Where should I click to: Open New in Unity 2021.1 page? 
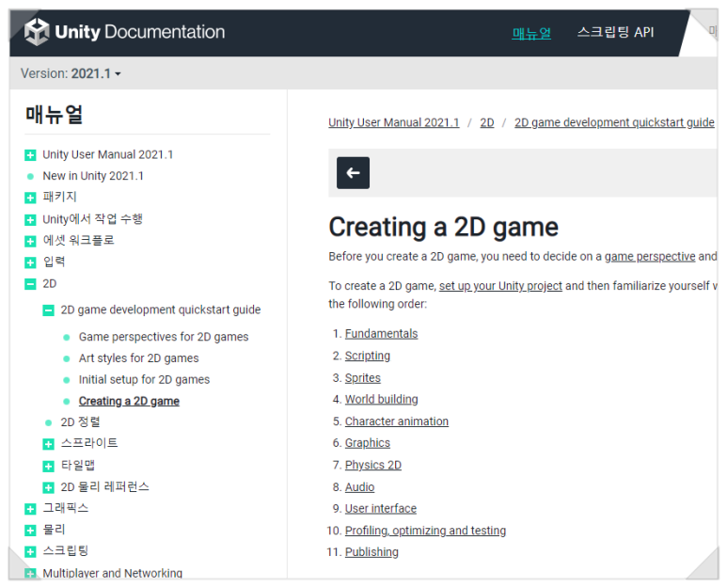[x=93, y=176]
